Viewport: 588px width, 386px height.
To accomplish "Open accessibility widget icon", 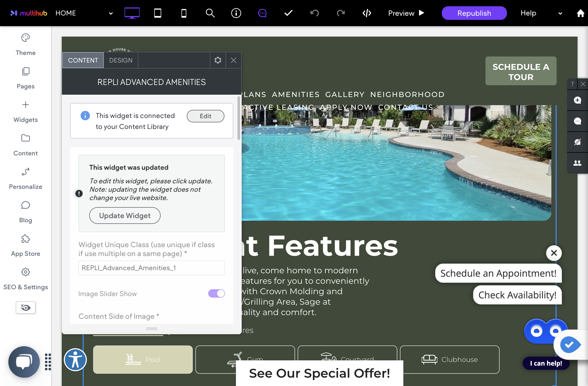I will (x=75, y=360).
